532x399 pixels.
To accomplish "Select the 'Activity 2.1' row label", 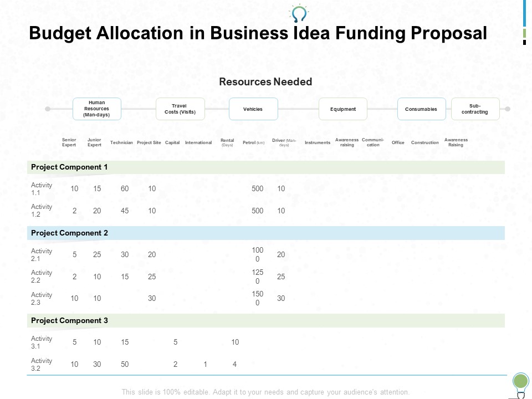I will pos(42,255).
